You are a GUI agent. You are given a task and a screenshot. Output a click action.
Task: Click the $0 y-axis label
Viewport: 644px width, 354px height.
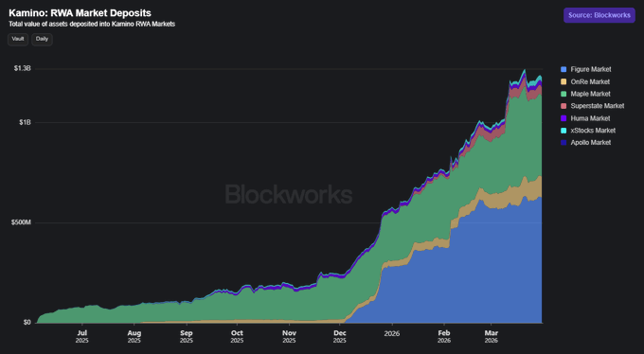[x=27, y=323]
